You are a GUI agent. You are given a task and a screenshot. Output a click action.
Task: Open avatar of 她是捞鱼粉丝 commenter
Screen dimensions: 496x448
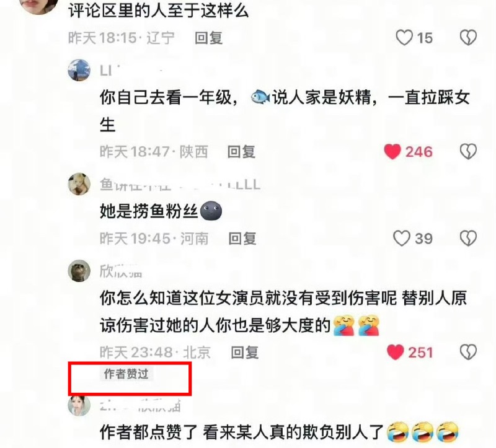79,184
